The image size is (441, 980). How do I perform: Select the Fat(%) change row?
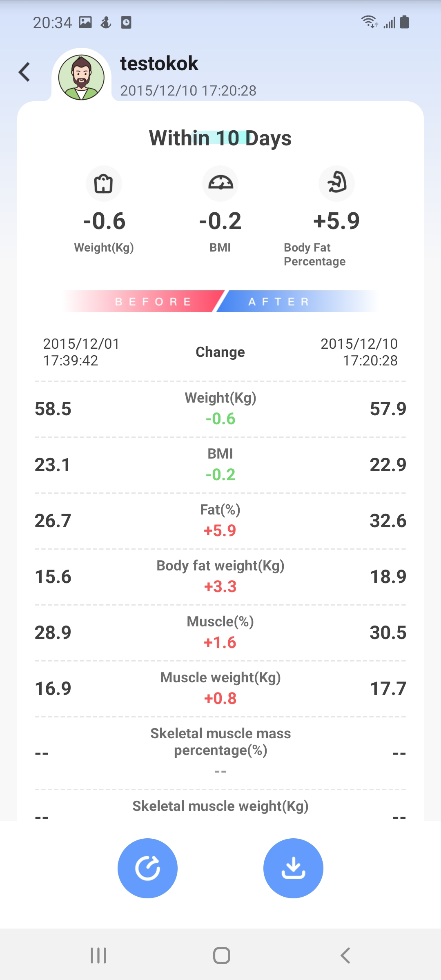pyautogui.click(x=220, y=521)
